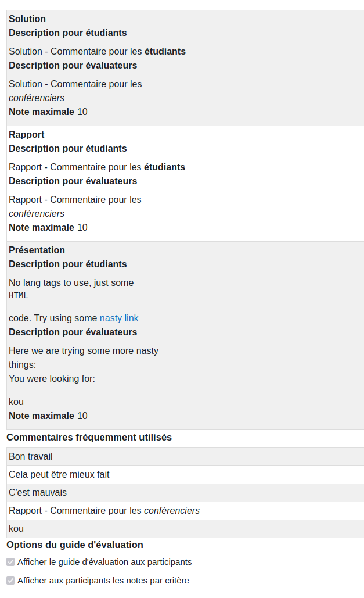Viewport: 364px width, 598px height.
Task: Click 'Note maximale 10' under Présentation
Action: click(48, 416)
